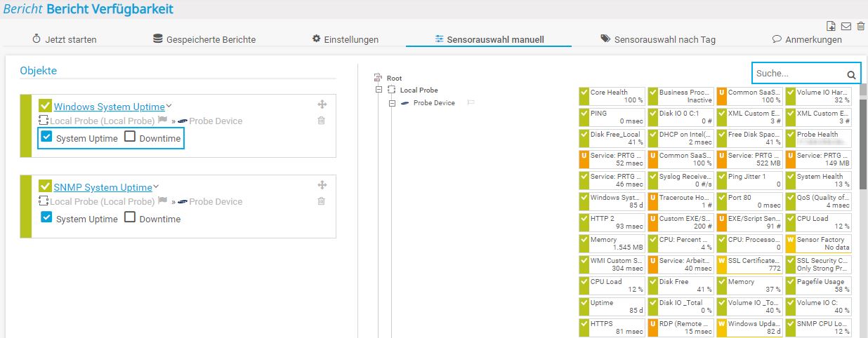Image resolution: width=868 pixels, height=338 pixels.
Task: Click the envelope email icon at top right
Action: tap(846, 27)
